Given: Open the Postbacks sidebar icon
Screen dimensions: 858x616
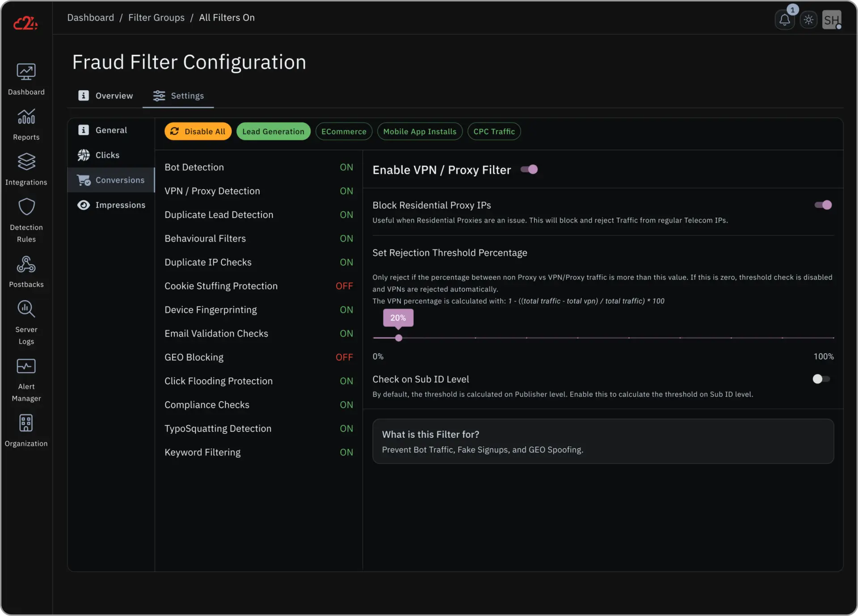Looking at the screenshot, I should tap(26, 264).
